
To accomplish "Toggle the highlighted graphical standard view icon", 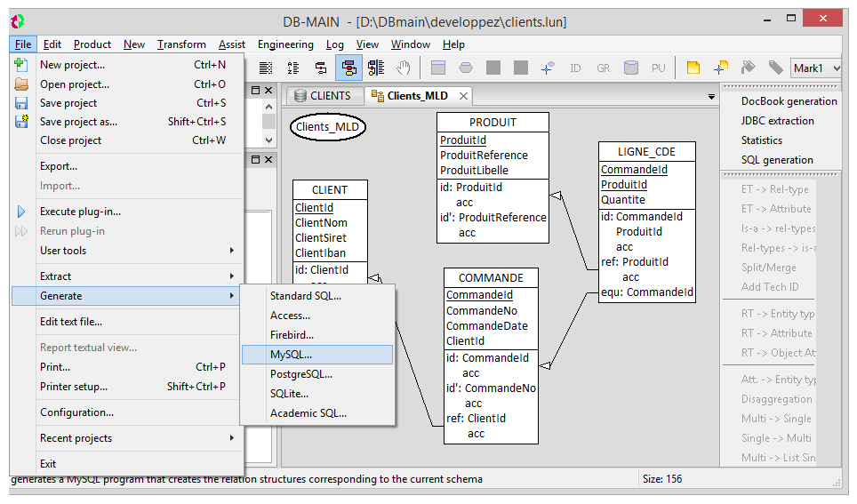I will point(348,68).
